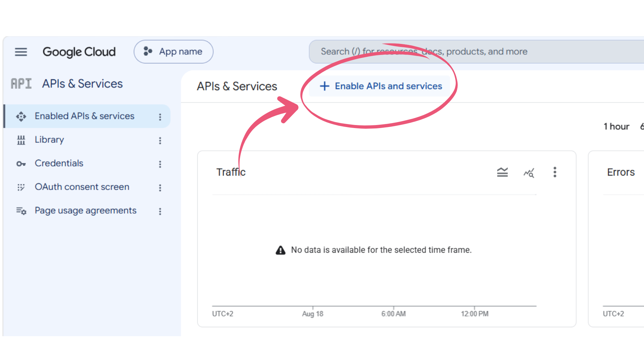This screenshot has height=362, width=644.
Task: Open the hamburger navigation menu
Action: (21, 52)
